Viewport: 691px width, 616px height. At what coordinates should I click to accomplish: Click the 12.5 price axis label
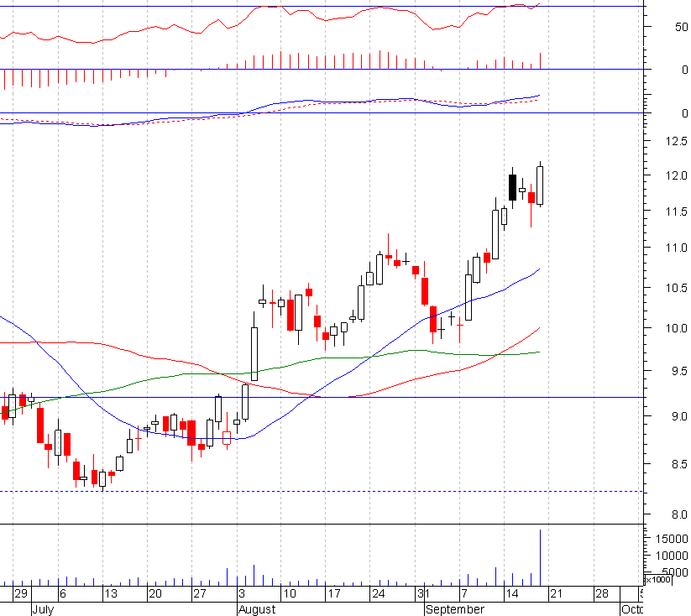click(x=677, y=141)
